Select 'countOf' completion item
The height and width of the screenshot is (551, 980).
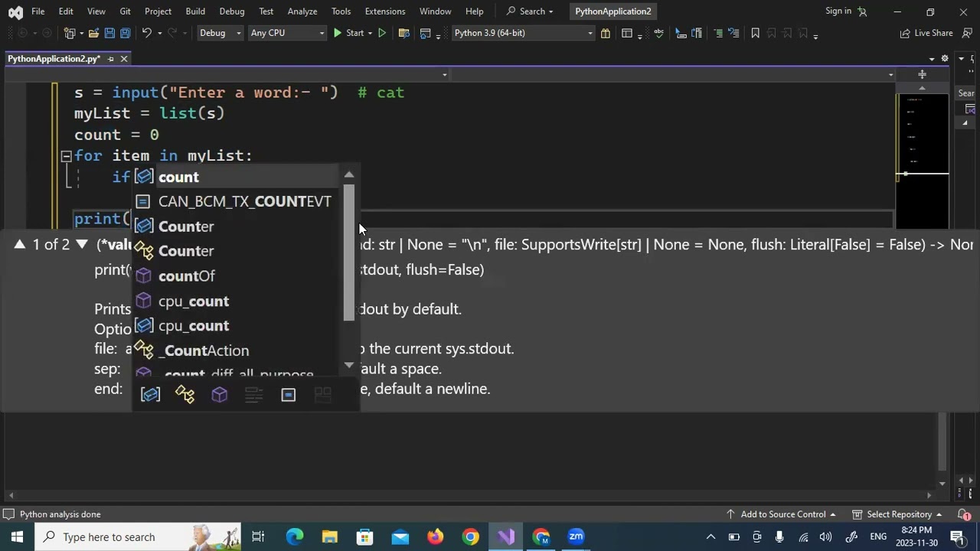click(237, 275)
